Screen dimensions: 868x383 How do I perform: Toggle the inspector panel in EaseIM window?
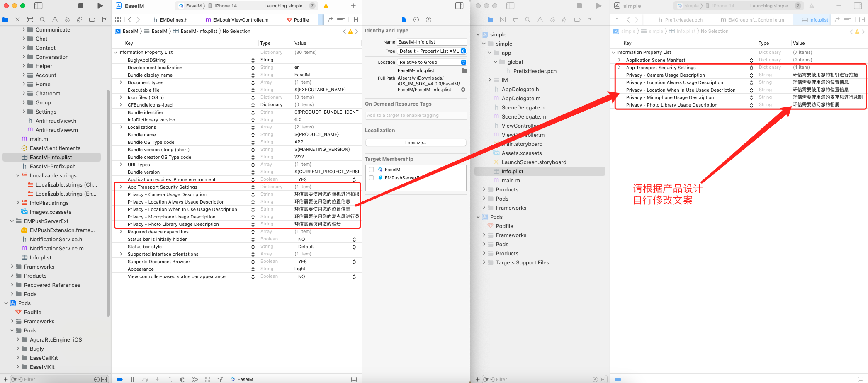tap(460, 6)
